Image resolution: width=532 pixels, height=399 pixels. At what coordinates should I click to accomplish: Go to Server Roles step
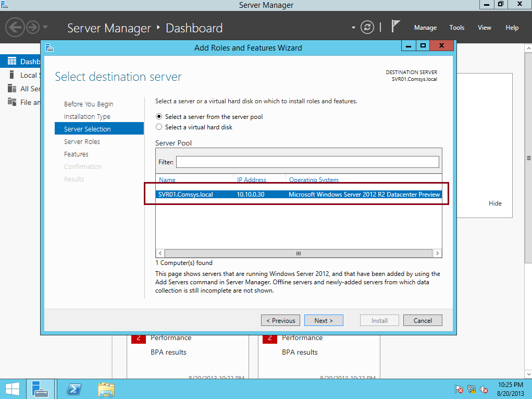point(82,141)
